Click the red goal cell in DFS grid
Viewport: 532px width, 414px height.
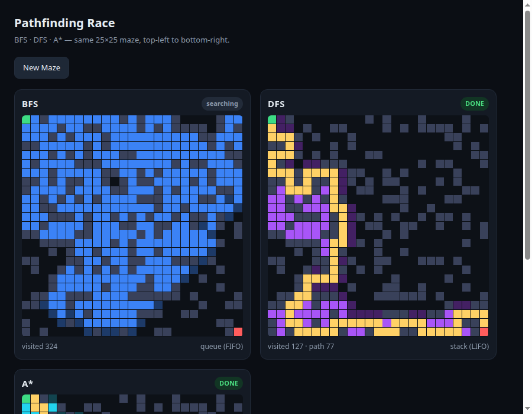tap(484, 332)
